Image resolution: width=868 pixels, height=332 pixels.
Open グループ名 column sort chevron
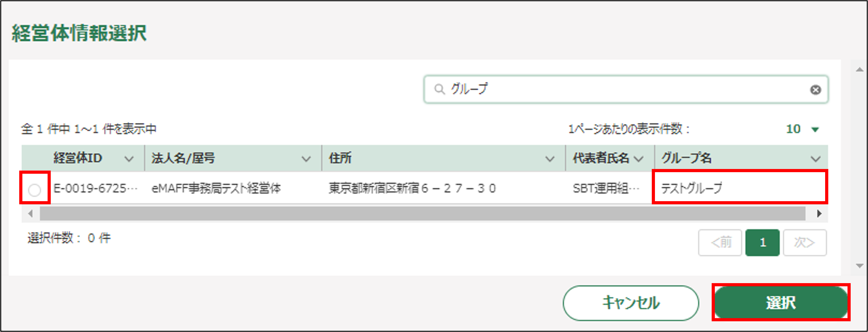(815, 159)
